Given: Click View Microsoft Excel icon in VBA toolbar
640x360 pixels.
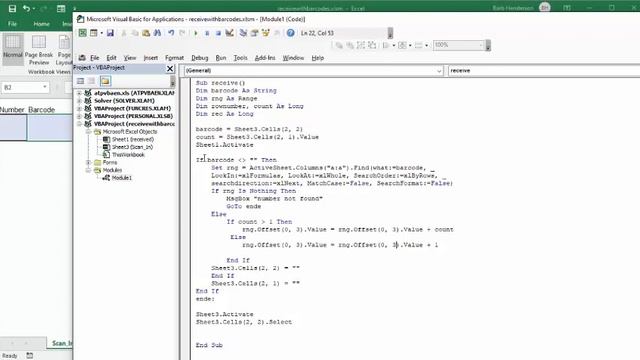Looking at the screenshot, I should coord(82,33).
